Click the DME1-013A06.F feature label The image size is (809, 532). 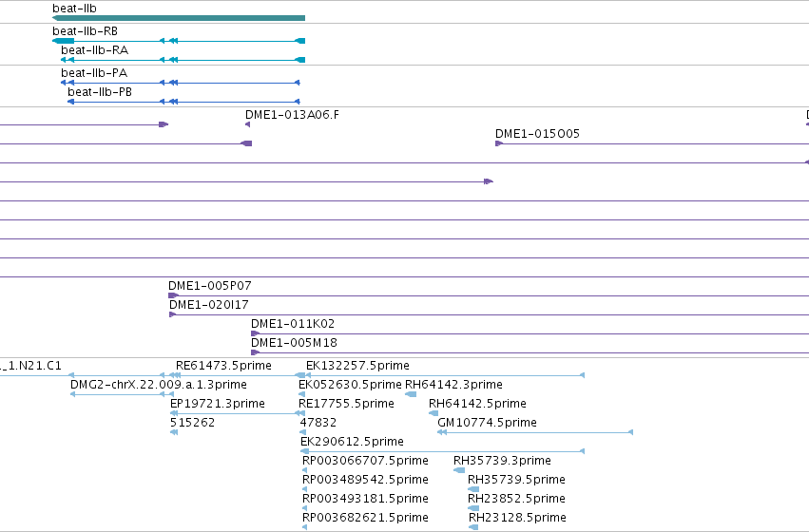(292, 114)
